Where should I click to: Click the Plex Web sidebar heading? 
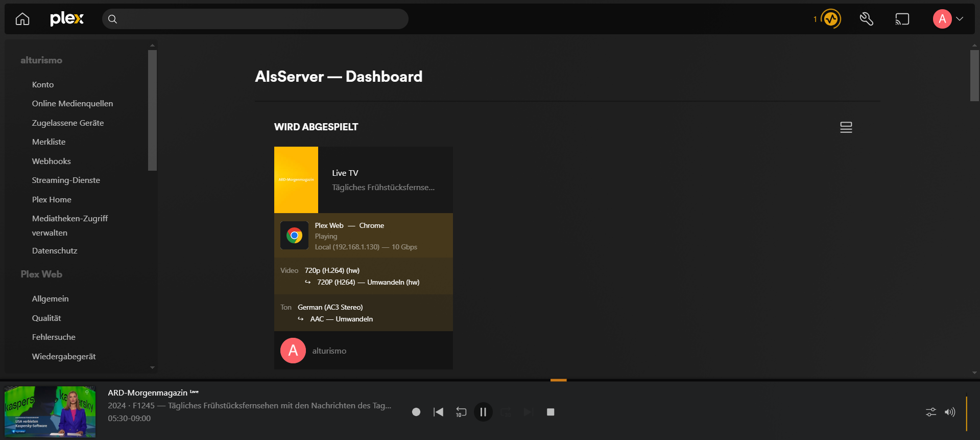click(41, 274)
